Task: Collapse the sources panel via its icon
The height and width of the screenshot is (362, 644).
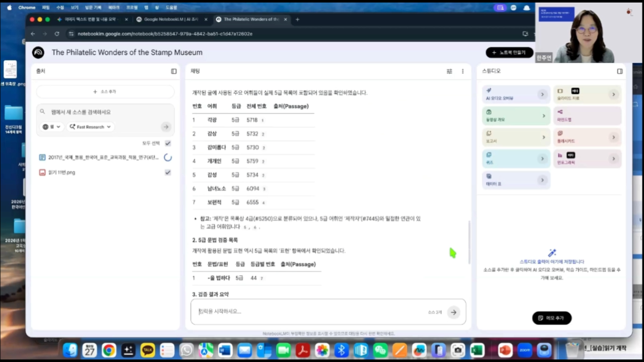Action: (x=174, y=71)
